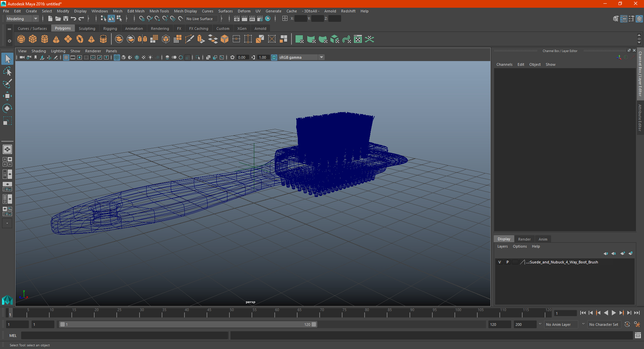Open the Mesh Tools menu
Screen dimensions: 644x349
click(x=159, y=11)
